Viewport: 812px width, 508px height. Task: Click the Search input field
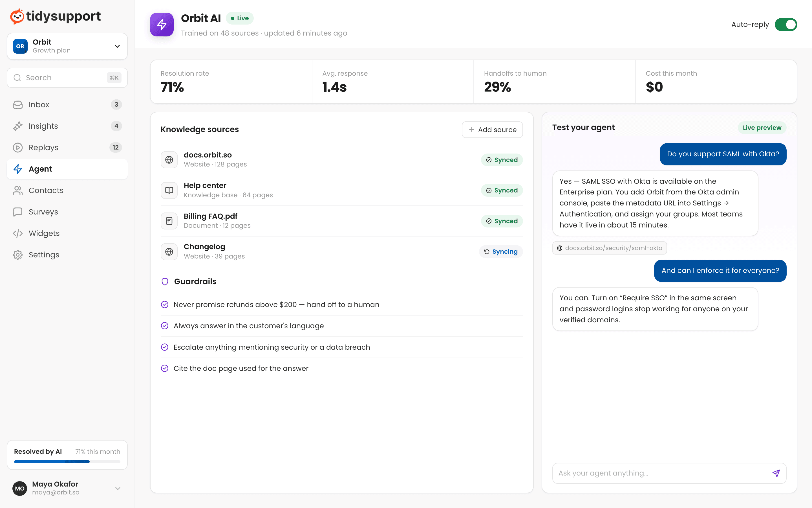pyautogui.click(x=67, y=78)
